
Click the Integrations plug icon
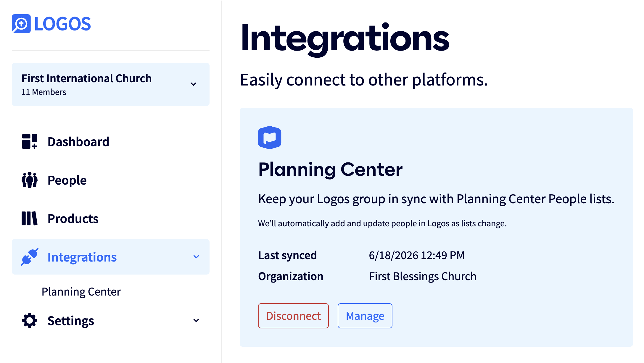[30, 257]
